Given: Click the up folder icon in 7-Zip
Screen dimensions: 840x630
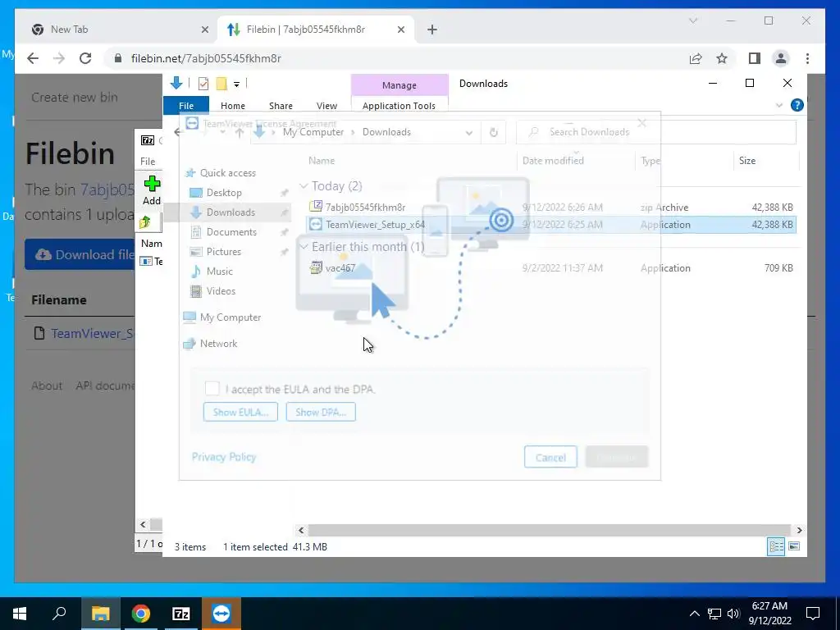Looking at the screenshot, I should pos(145,221).
